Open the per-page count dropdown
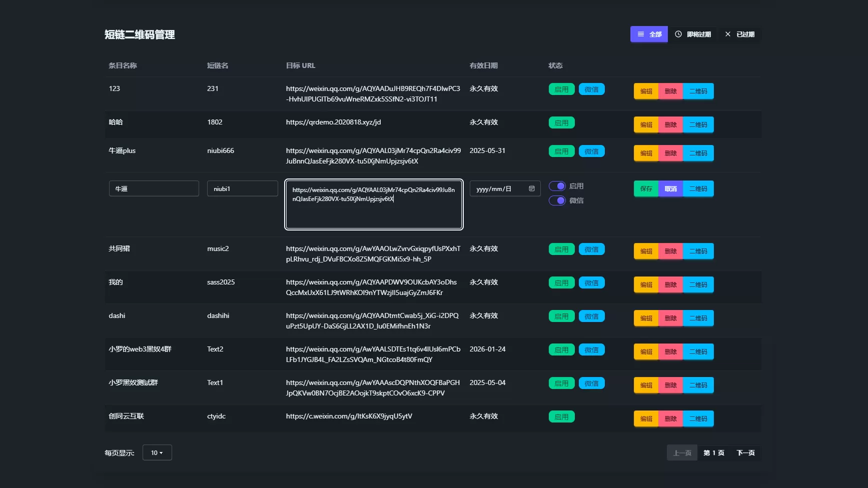Image resolution: width=868 pixels, height=488 pixels. click(x=157, y=452)
